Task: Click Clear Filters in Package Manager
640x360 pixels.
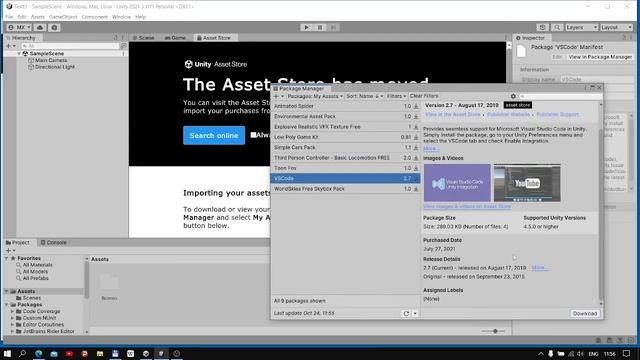Action: [x=424, y=96]
